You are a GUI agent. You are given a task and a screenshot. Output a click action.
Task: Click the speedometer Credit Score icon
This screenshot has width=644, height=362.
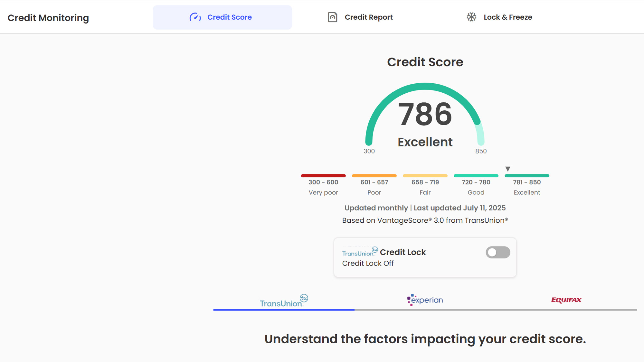(x=195, y=17)
